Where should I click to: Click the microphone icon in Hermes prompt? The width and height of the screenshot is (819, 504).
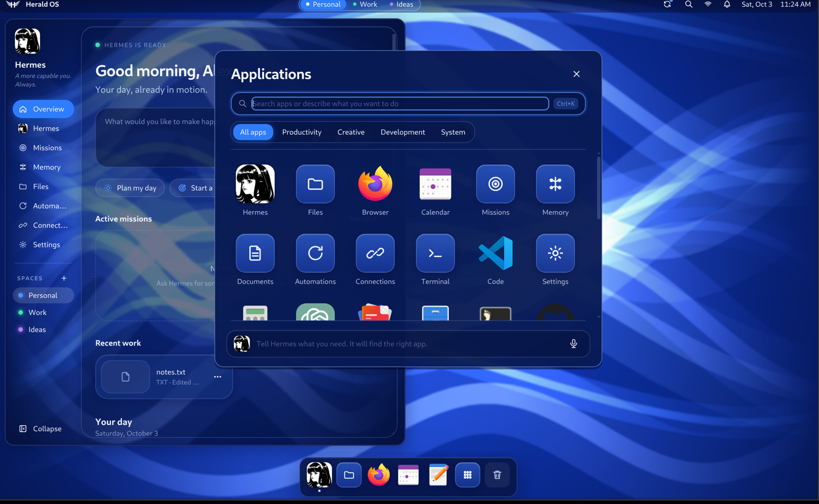573,344
